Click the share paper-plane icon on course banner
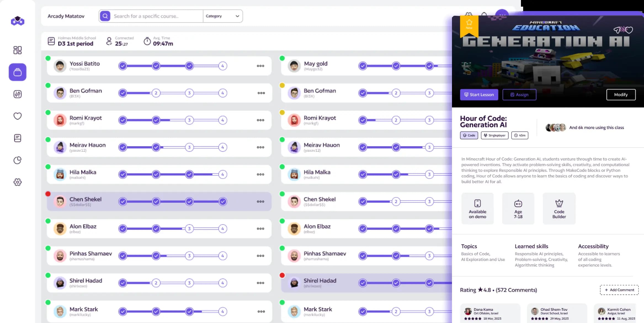This screenshot has height=323, width=644. (617, 30)
